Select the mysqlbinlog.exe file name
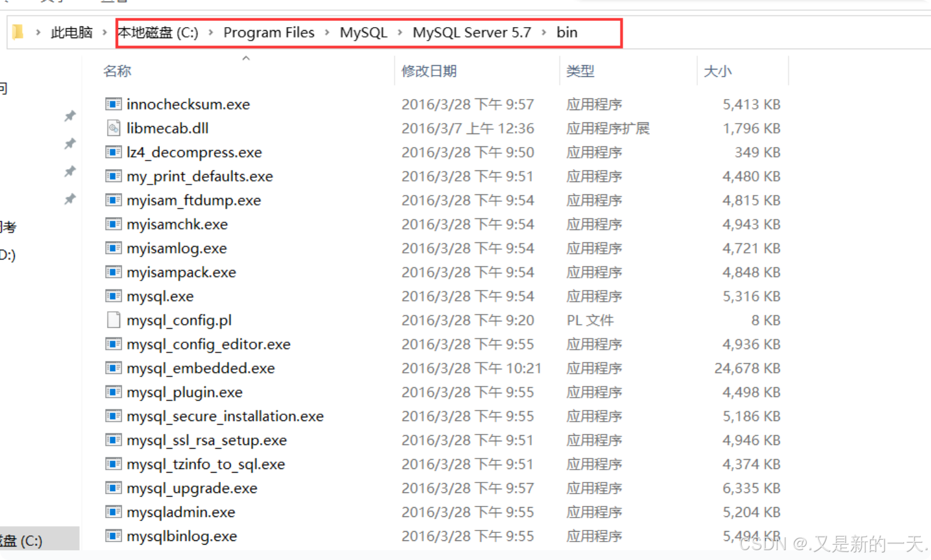 click(181, 535)
